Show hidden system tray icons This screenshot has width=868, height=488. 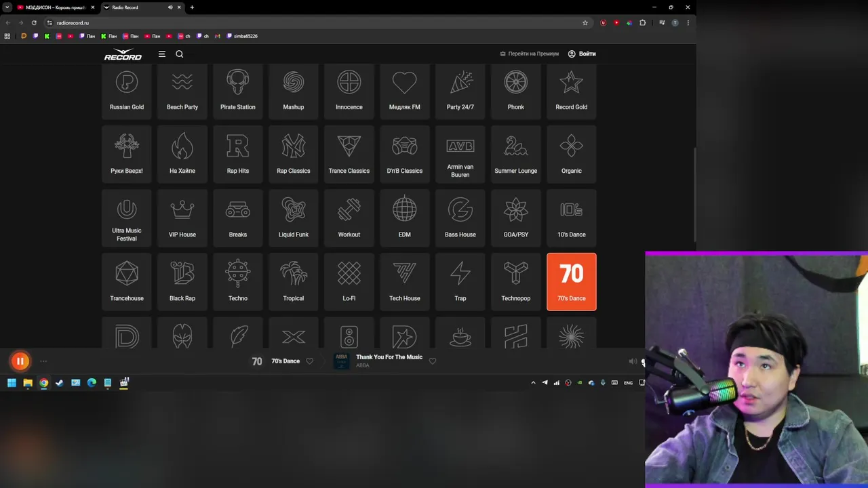pyautogui.click(x=534, y=383)
